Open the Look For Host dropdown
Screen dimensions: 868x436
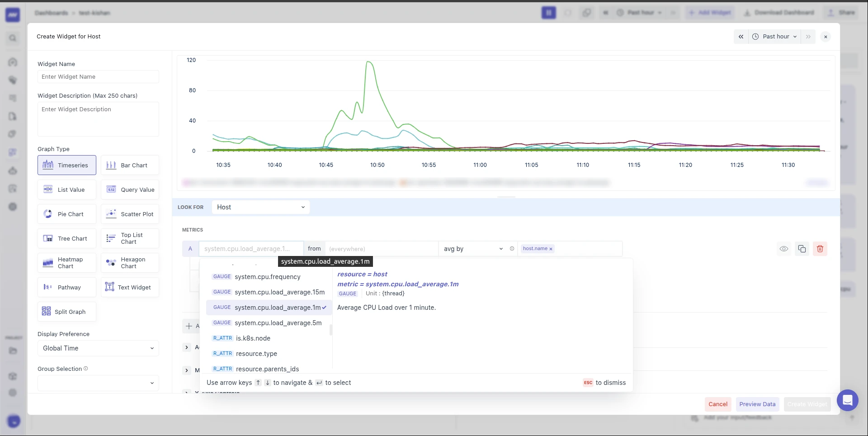pos(261,207)
